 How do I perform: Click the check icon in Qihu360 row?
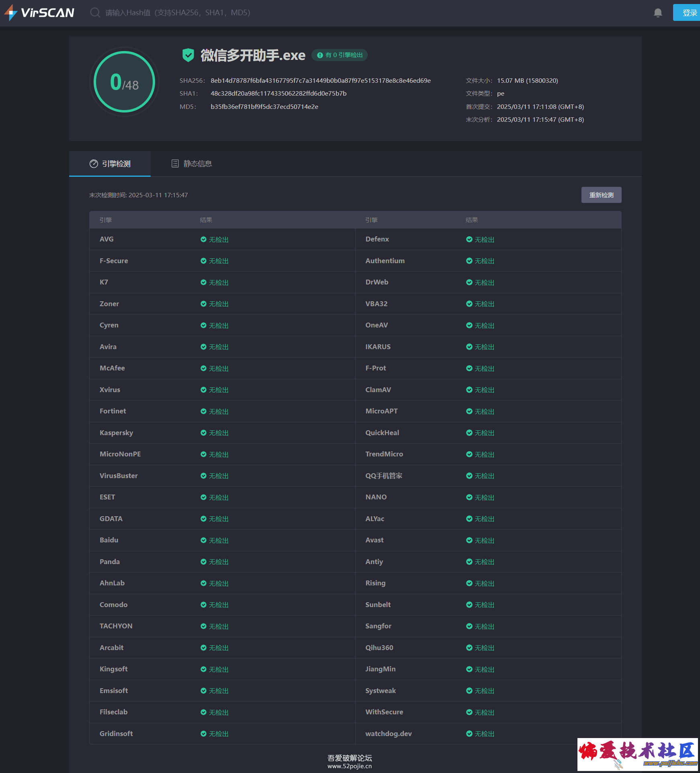point(469,648)
